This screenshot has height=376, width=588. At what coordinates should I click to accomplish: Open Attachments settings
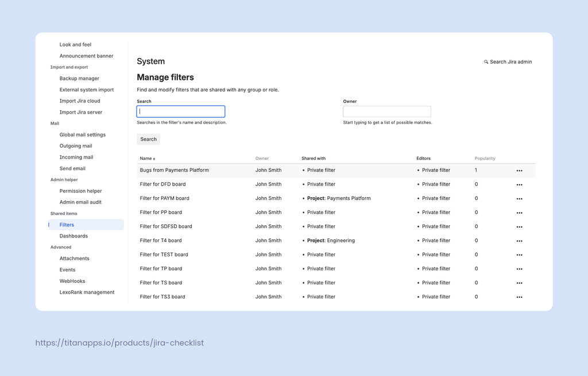click(x=74, y=259)
